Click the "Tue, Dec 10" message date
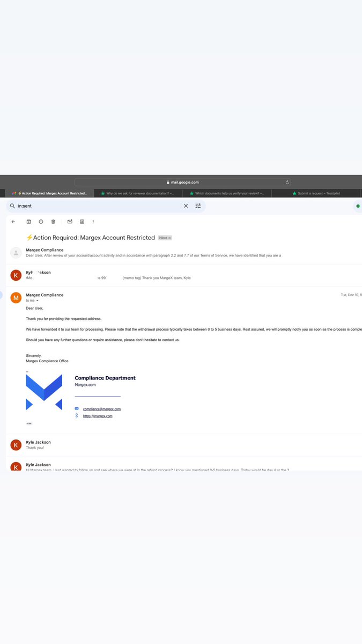362x644 pixels. [x=351, y=295]
